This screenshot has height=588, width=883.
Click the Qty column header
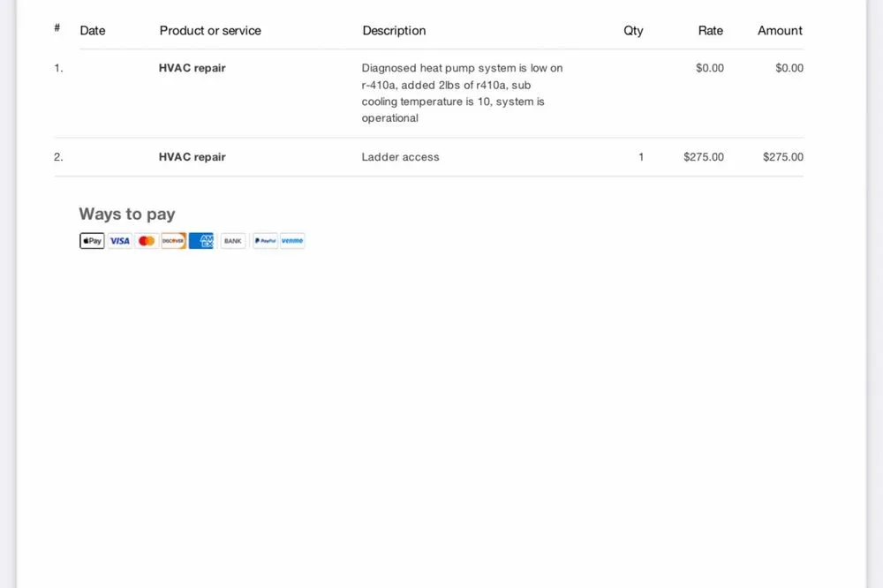pos(633,31)
